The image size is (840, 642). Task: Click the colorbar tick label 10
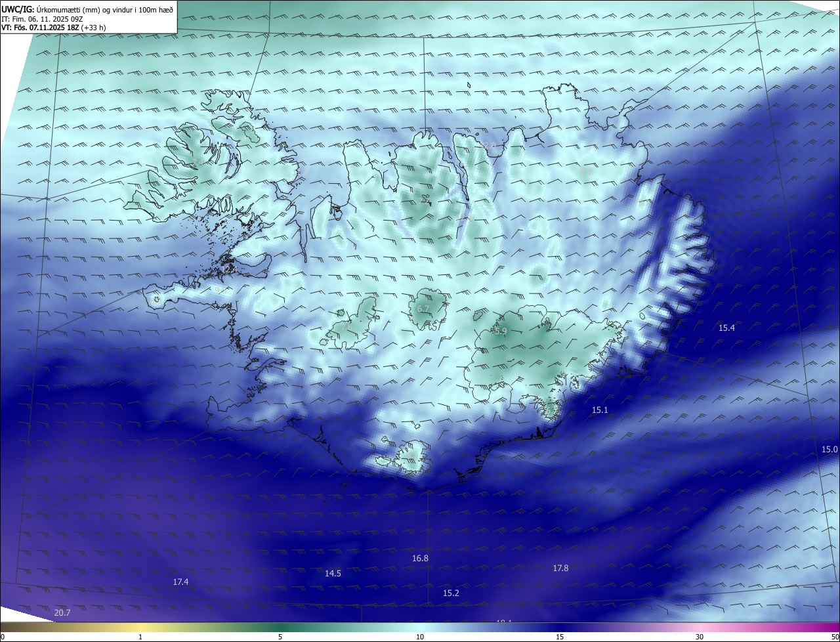pos(420,637)
